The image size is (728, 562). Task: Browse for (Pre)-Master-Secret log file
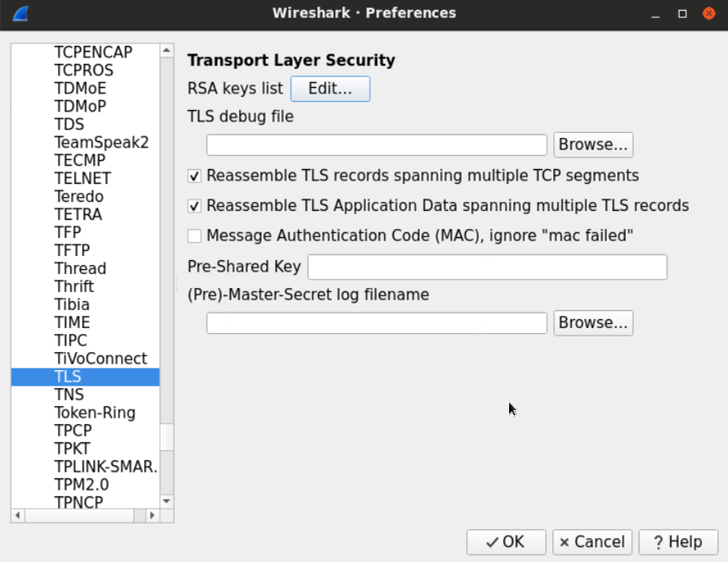point(593,323)
